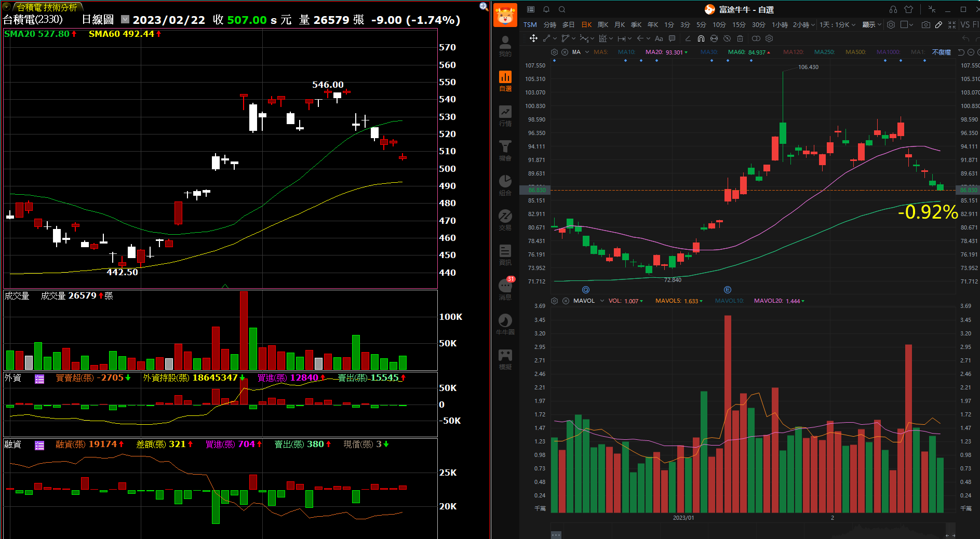
Task: Click the trash delete drawings icon
Action: (x=740, y=38)
